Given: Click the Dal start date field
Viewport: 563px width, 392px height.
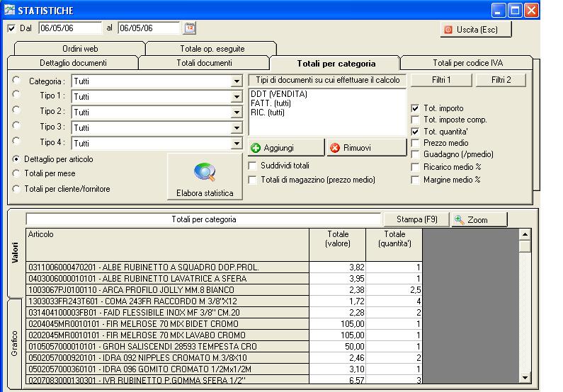Looking at the screenshot, I should click(x=69, y=28).
